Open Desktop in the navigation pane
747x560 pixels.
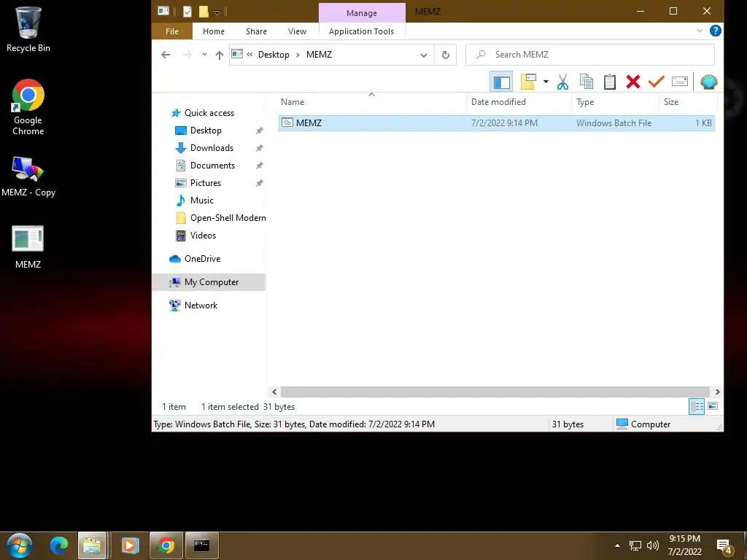click(206, 131)
